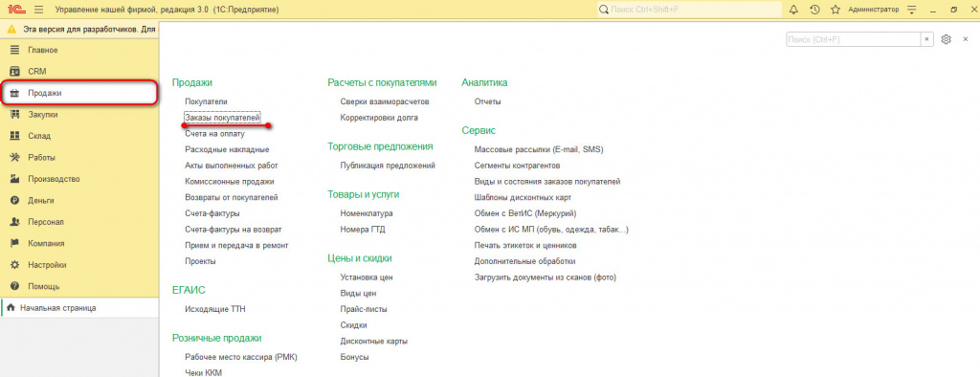Open the Скидки link
This screenshot has width=980, height=377.
[354, 325]
